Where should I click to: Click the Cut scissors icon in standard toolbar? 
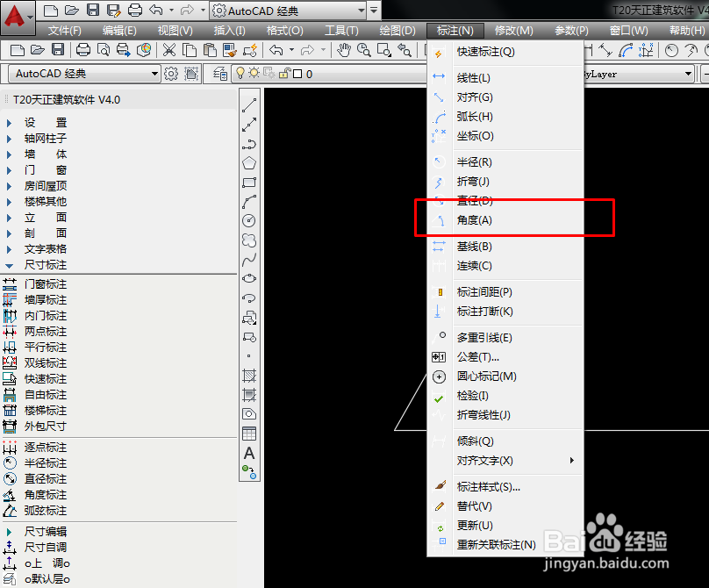pyautogui.click(x=168, y=50)
